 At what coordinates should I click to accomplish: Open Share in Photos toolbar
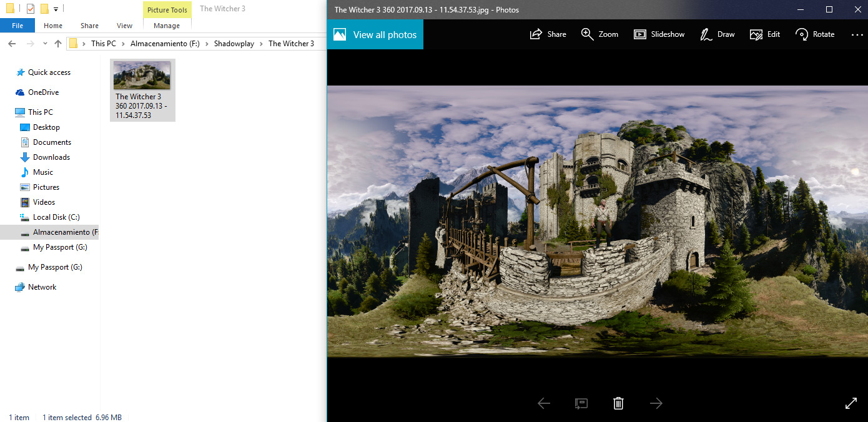(548, 34)
